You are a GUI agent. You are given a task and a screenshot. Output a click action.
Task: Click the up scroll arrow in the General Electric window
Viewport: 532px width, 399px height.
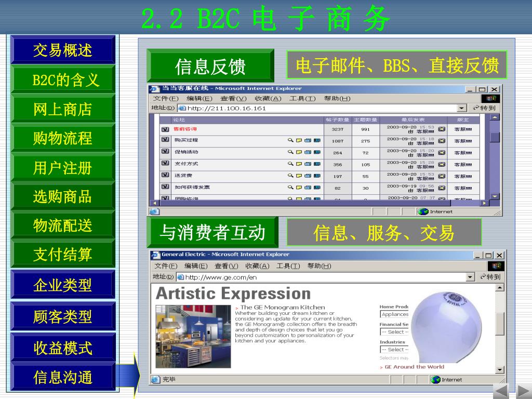pyautogui.click(x=499, y=288)
